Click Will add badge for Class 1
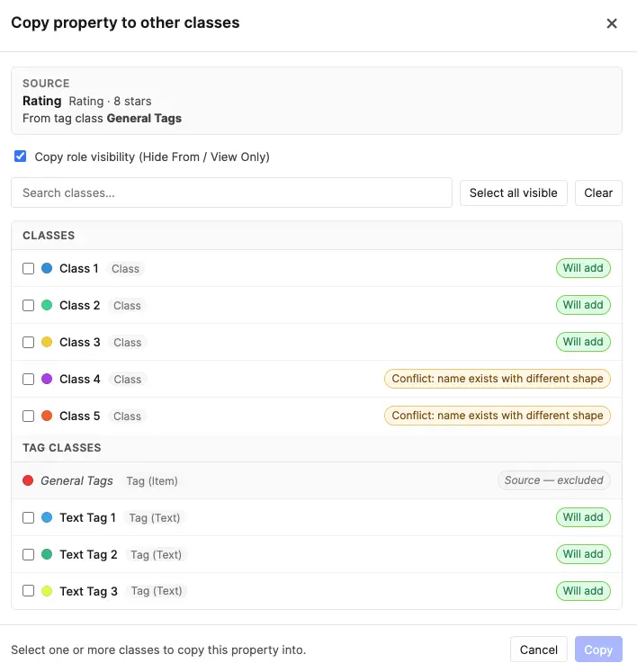The image size is (637, 672). coord(583,268)
